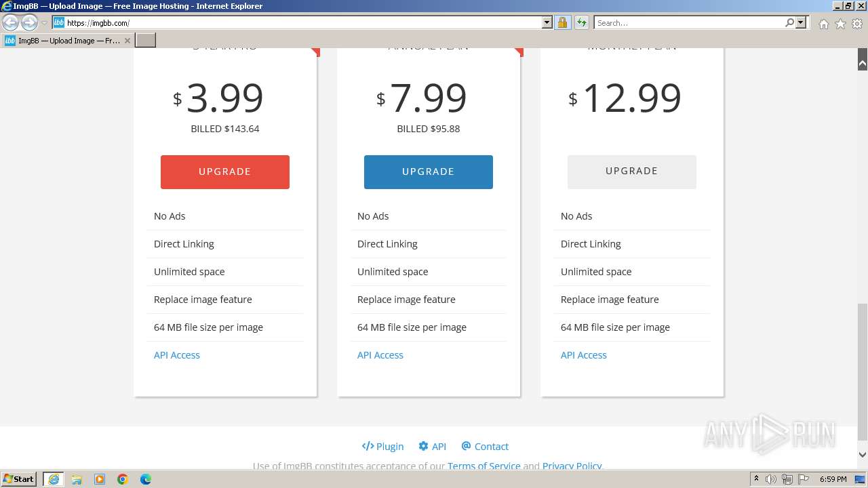Click Internet Explorer taskbar icon
Image resolution: width=868 pixels, height=488 pixels.
[x=54, y=479]
